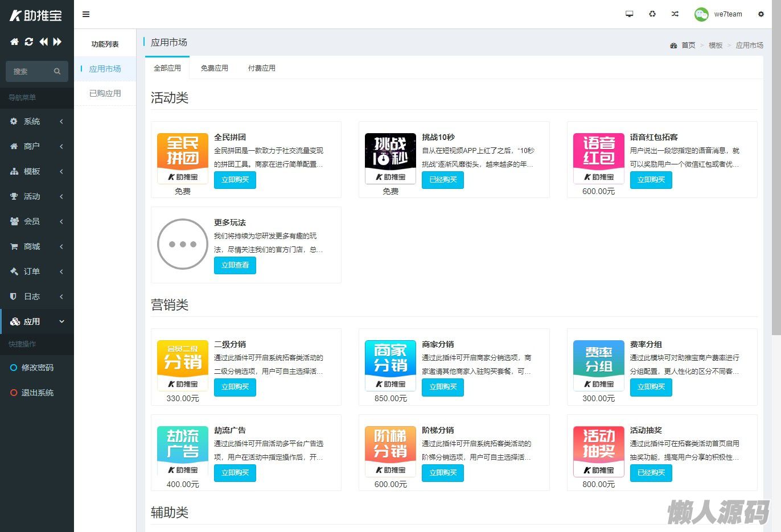This screenshot has height=532, width=781.
Task: Click the monitor icon in the top bar
Action: coord(629,14)
